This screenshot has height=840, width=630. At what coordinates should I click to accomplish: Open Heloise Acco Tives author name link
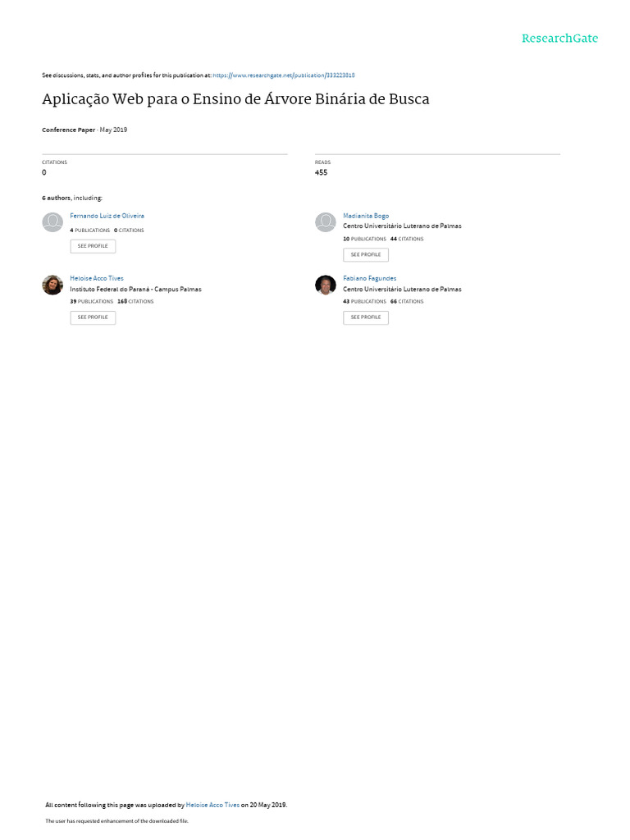pyautogui.click(x=97, y=279)
